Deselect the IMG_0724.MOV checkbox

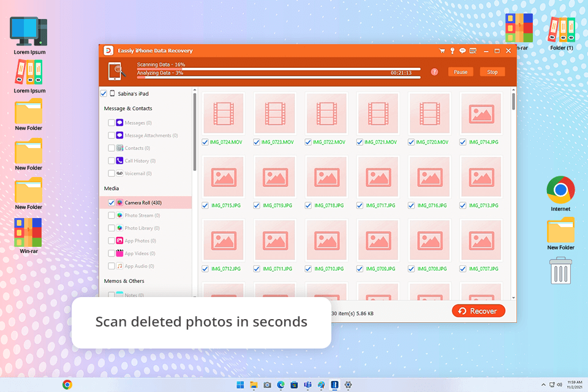click(x=205, y=142)
